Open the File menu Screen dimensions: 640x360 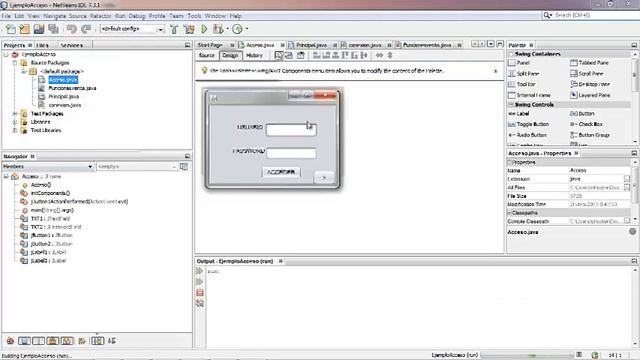click(x=6, y=16)
